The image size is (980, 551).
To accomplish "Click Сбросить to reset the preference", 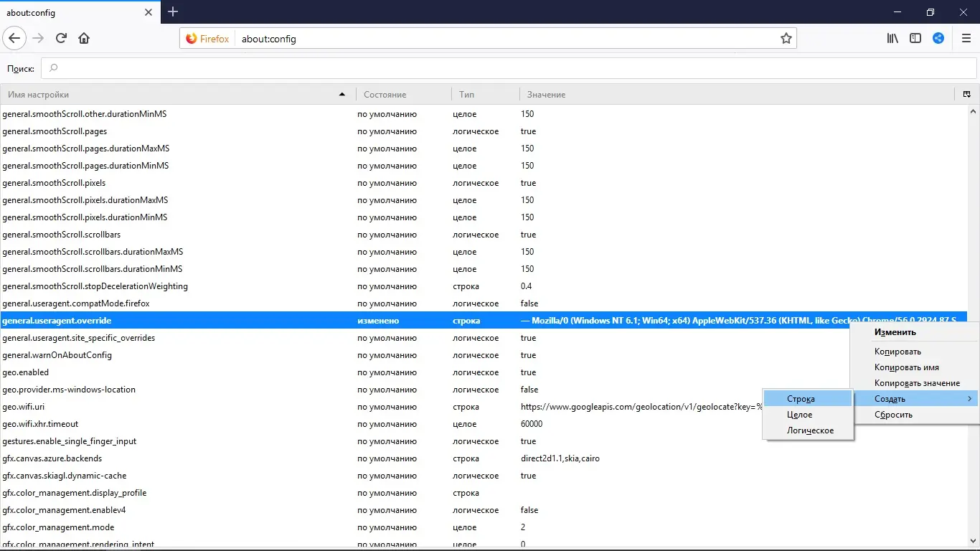I will [x=892, y=414].
